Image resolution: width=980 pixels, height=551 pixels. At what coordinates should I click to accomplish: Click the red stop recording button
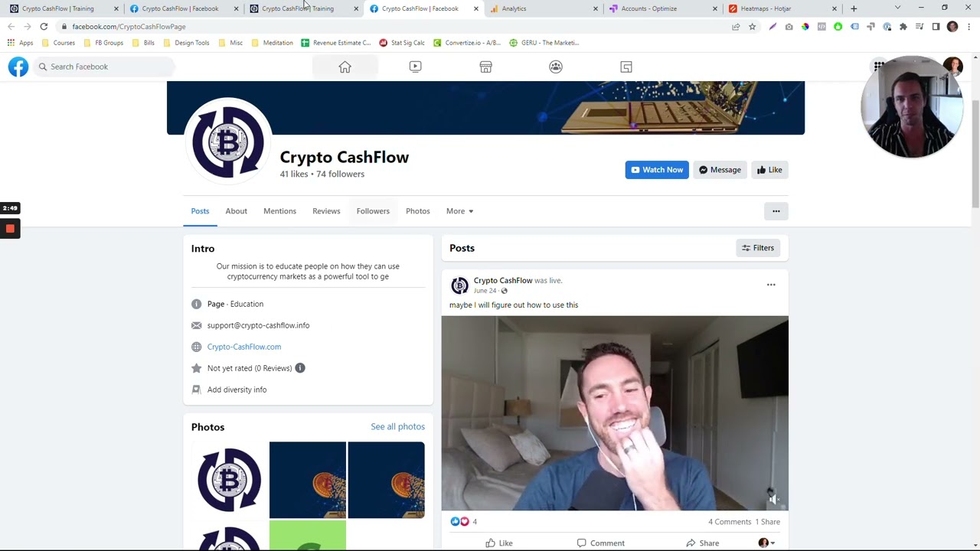click(10, 228)
